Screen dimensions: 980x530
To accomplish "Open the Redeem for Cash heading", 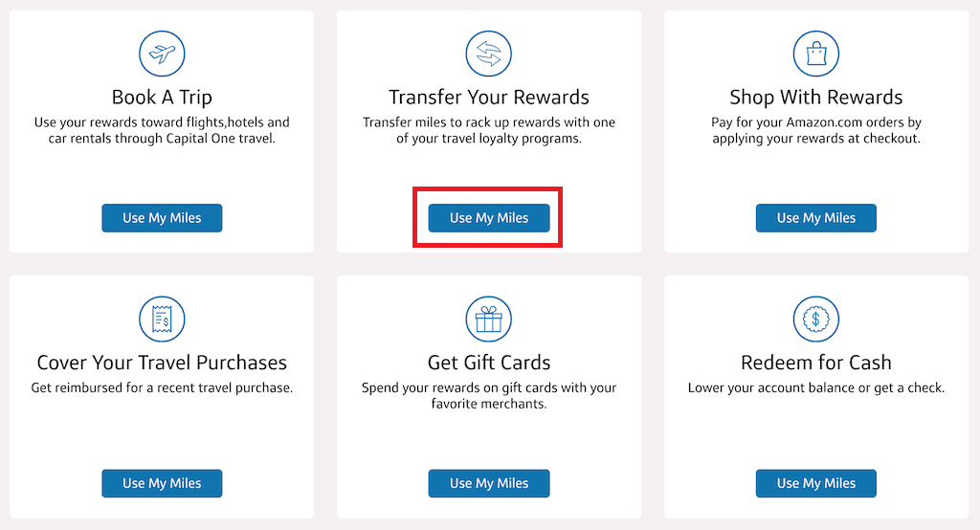I will pyautogui.click(x=816, y=364).
